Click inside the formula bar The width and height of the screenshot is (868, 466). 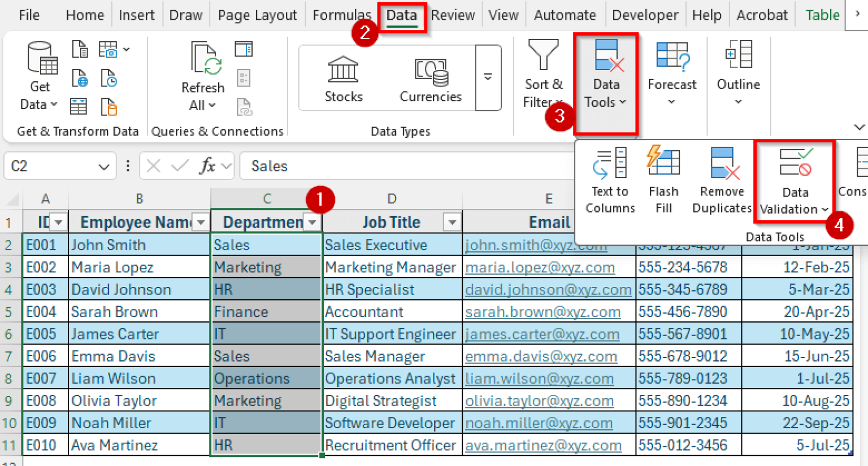(x=396, y=166)
